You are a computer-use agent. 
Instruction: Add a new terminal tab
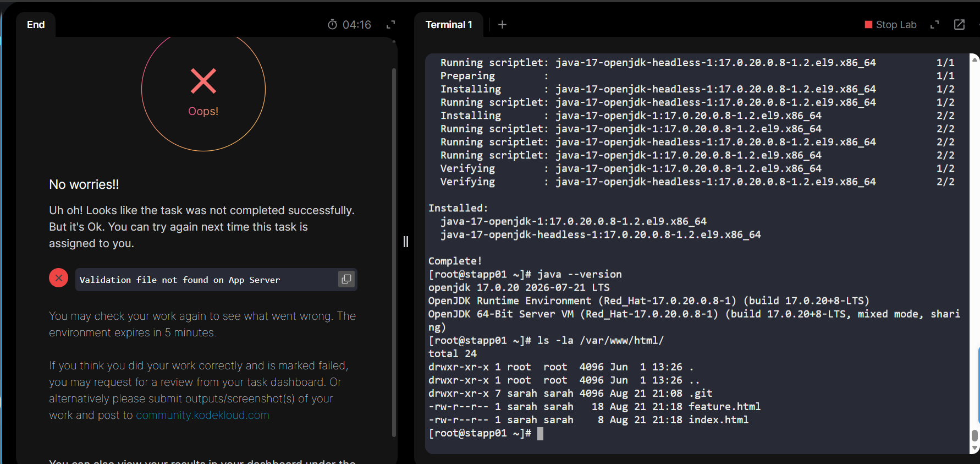[502, 25]
